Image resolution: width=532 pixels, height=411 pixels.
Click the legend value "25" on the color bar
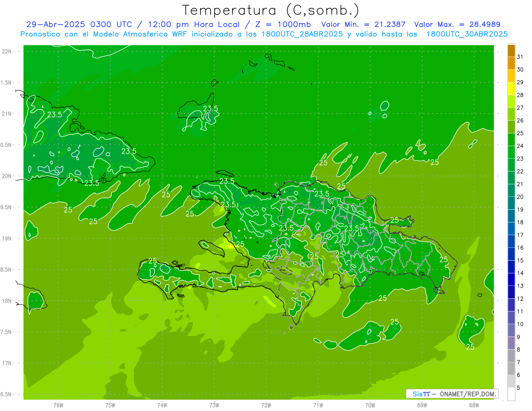(520, 133)
